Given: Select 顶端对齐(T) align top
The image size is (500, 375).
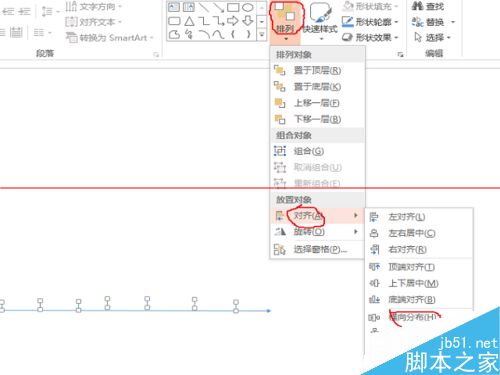Looking at the screenshot, I should pyautogui.click(x=419, y=267).
